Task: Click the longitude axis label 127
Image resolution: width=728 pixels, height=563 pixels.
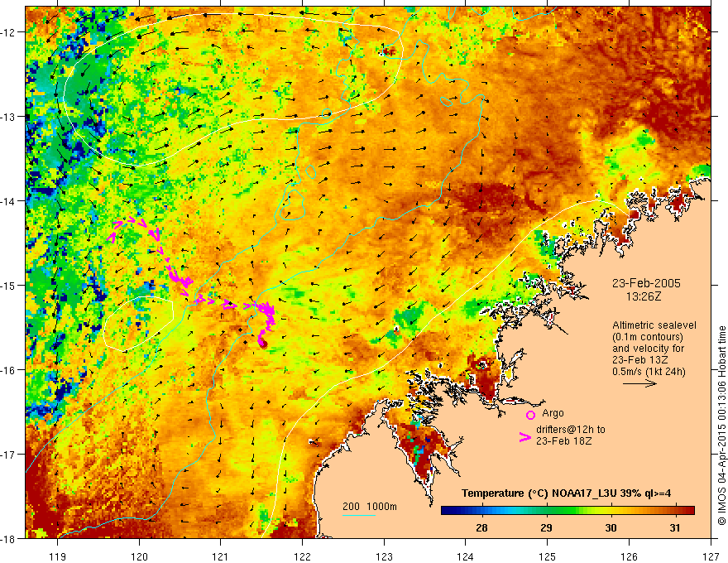Action: click(711, 556)
